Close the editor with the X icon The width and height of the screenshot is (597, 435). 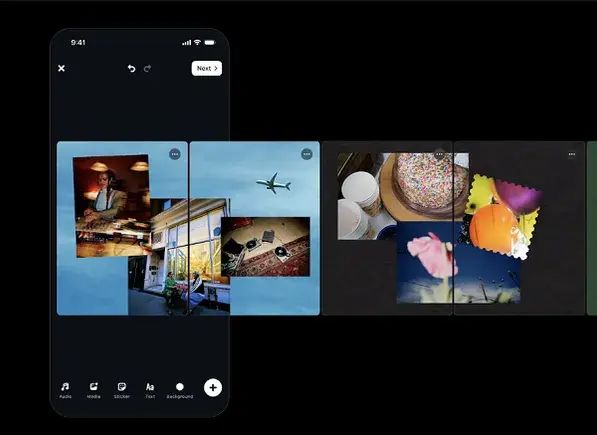pos(61,69)
